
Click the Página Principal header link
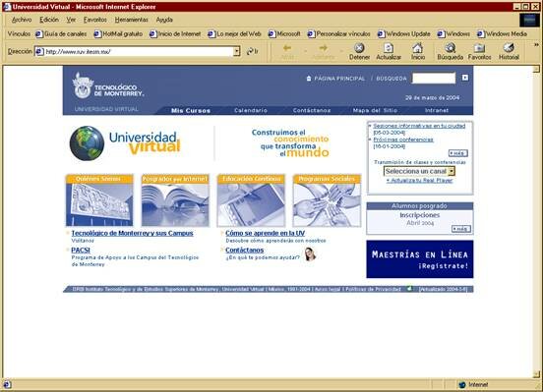[339, 79]
